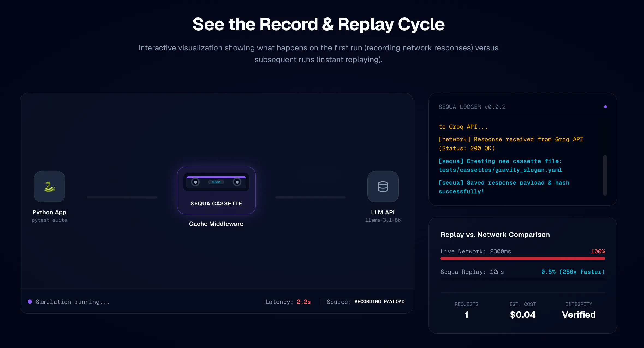Click the Sequa Replay progress bar
Viewport: 644px width, 348px height.
coord(523,279)
